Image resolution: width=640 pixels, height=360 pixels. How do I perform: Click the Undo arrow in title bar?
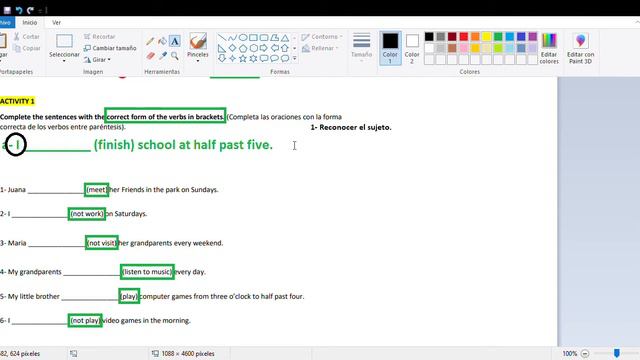pyautogui.click(x=19, y=10)
